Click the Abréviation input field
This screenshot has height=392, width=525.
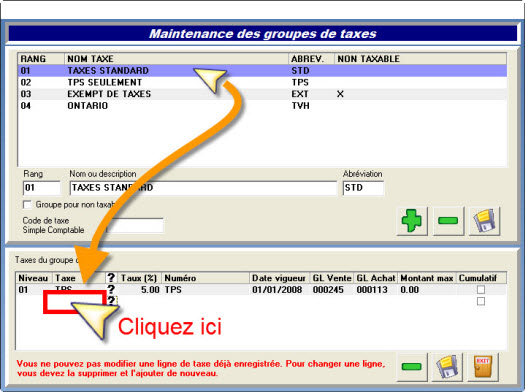tap(363, 188)
